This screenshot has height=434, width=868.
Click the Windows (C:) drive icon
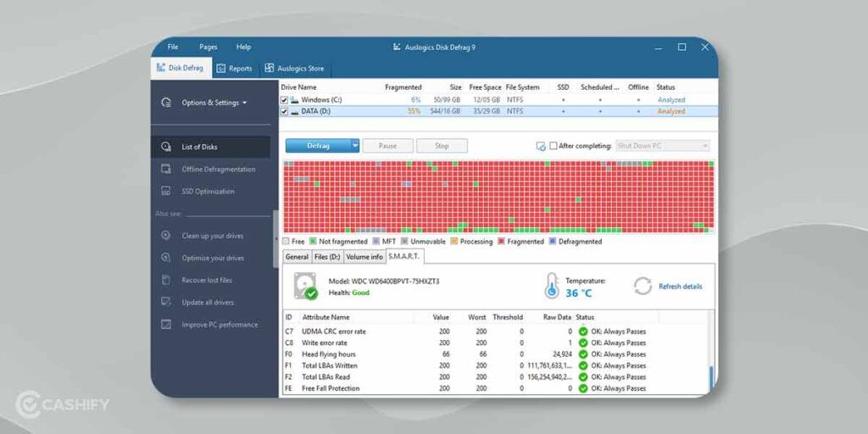point(295,100)
